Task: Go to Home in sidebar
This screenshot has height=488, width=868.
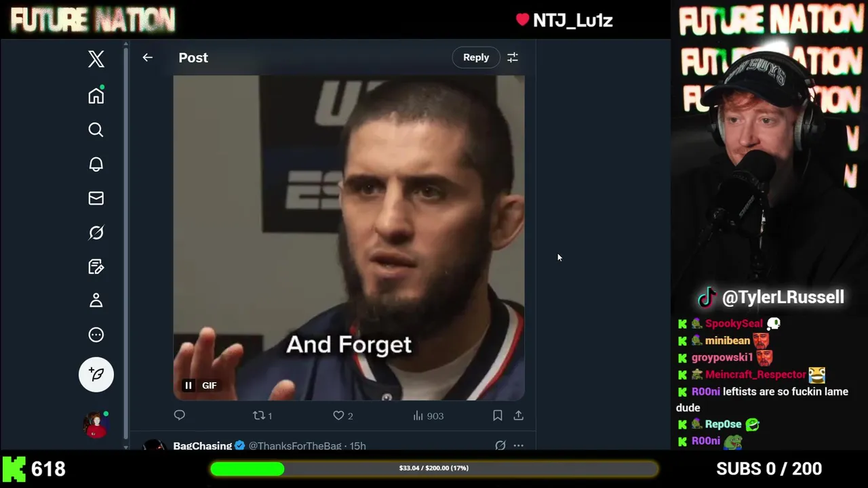Action: [96, 96]
